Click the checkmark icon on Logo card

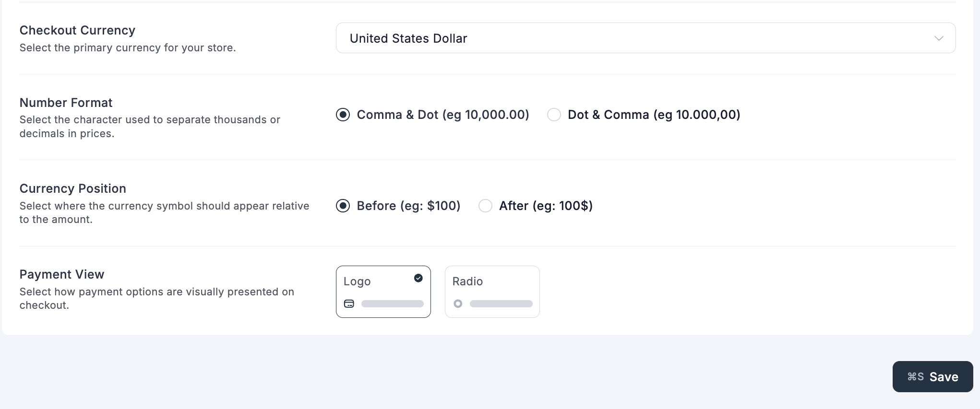coord(418,278)
